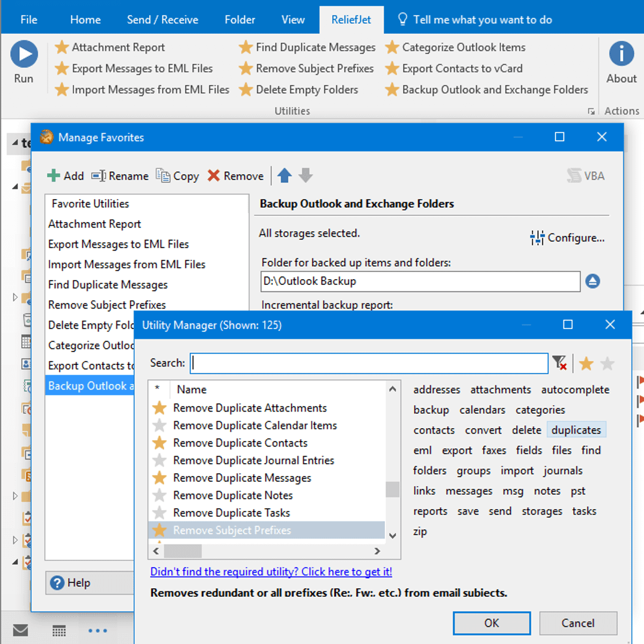Toggle favorite star for Remove Duplicate Calendar Items
This screenshot has height=644, width=644.
159,426
